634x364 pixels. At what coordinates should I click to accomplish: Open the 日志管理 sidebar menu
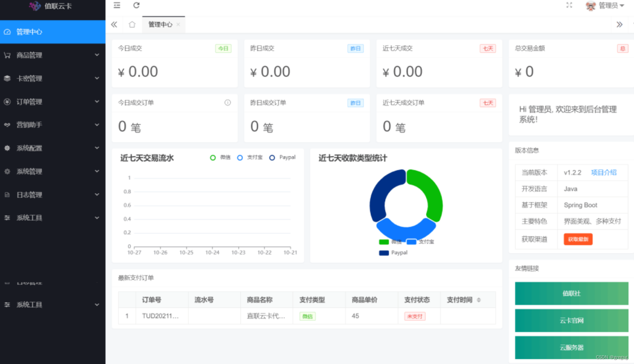pos(53,195)
